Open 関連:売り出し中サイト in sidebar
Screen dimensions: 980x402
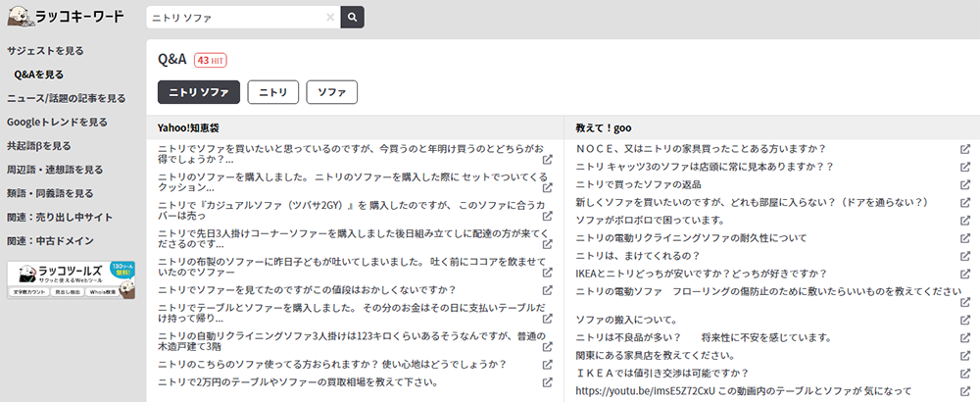[60, 217]
